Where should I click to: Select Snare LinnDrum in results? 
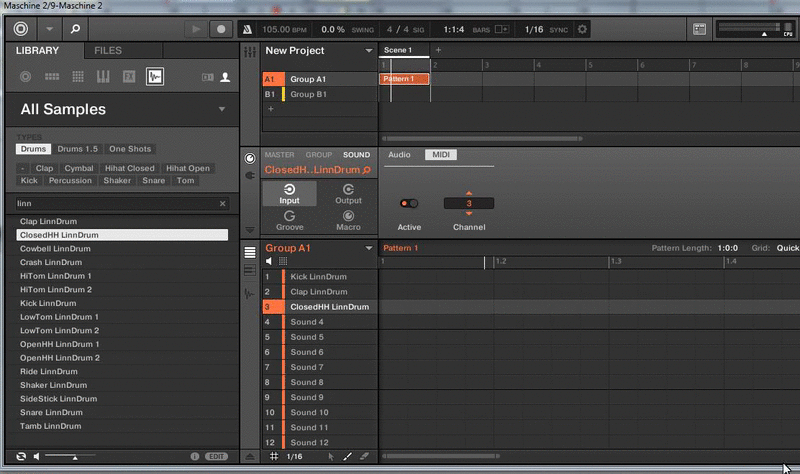[x=122, y=412]
